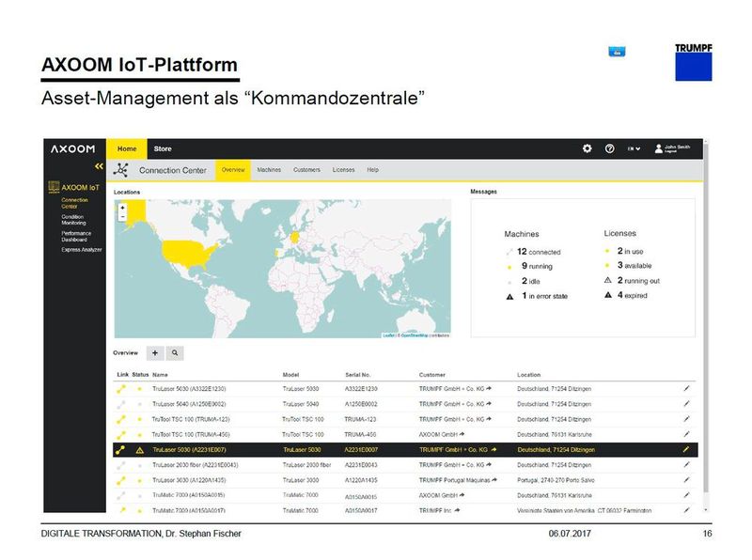Open the settings gear in top bar
Viewport: 752px width, 560px height.
click(x=587, y=148)
